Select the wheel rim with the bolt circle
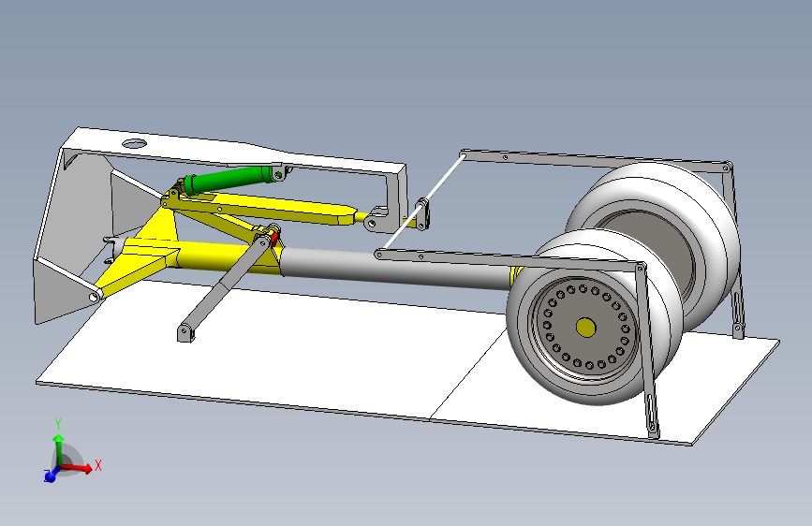Viewport: 812px width, 526px height. coord(585,328)
